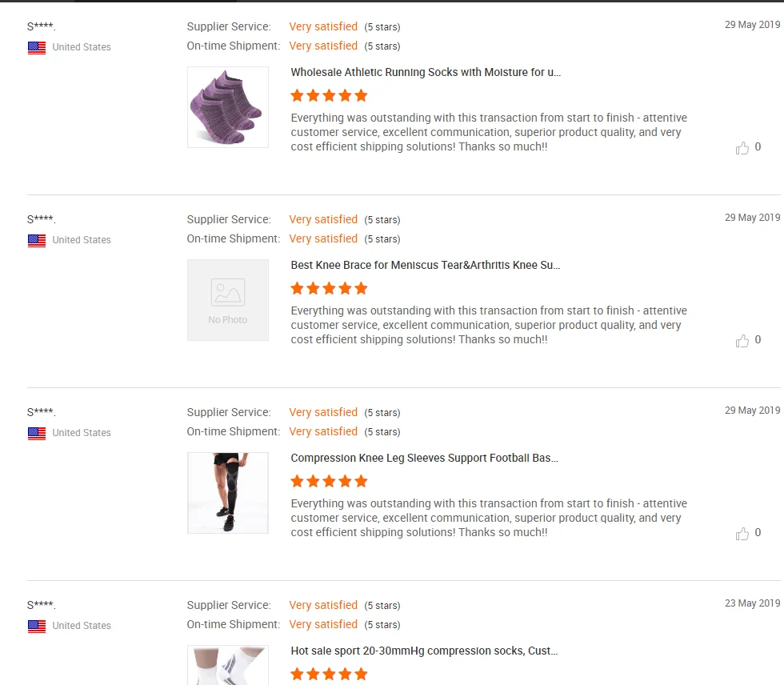Click the star rating under Compression Knee Leg Sleeves
The height and width of the screenshot is (685, 784).
tap(329, 482)
